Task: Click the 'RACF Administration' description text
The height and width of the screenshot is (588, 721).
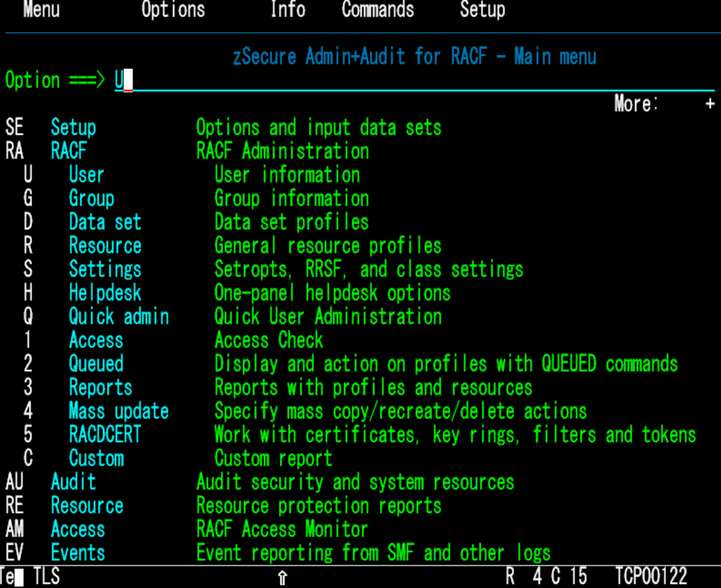Action: pyautogui.click(x=283, y=151)
